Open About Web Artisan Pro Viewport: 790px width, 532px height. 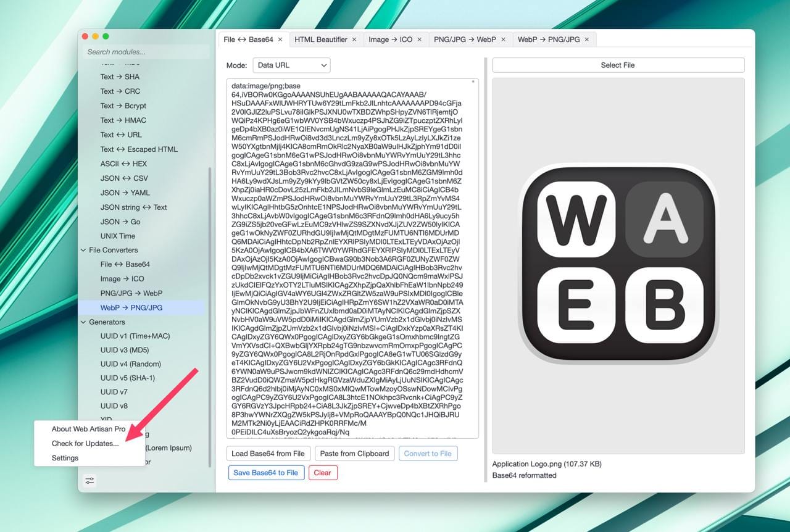(x=88, y=429)
